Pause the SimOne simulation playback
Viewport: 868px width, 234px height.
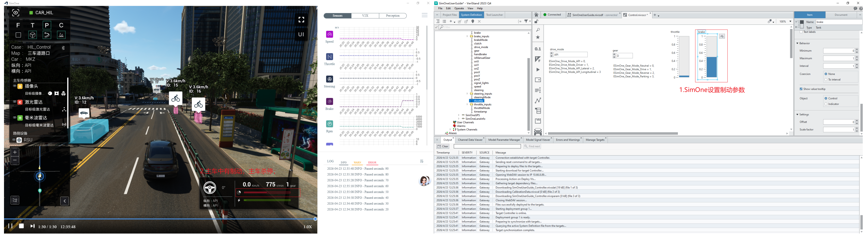tap(10, 226)
